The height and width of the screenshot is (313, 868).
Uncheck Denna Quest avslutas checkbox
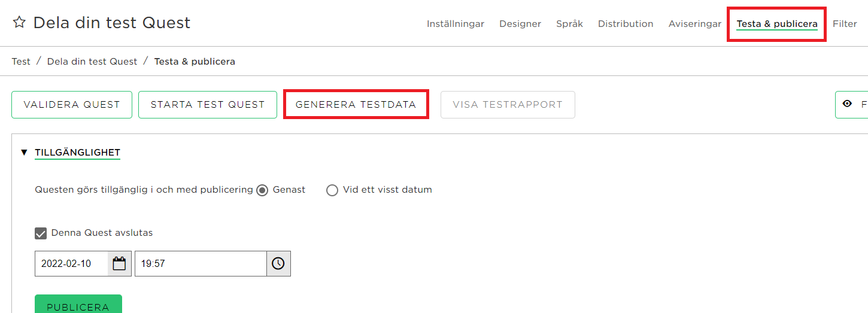41,233
